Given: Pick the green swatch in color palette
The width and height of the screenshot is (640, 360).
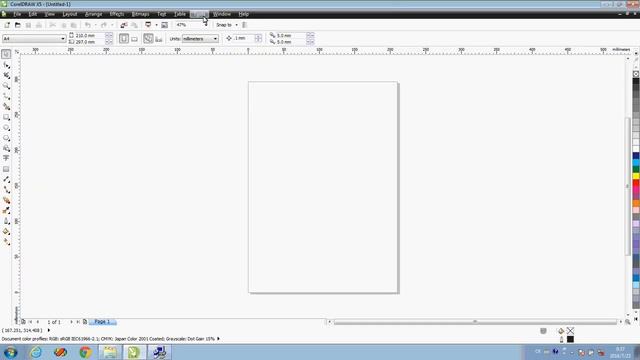Looking at the screenshot, I should (636, 169).
